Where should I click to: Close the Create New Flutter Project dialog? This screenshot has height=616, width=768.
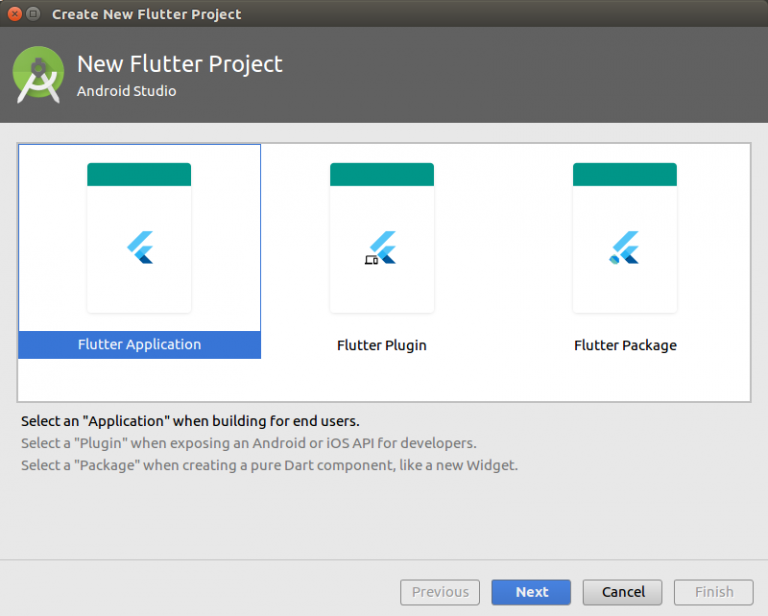15,14
